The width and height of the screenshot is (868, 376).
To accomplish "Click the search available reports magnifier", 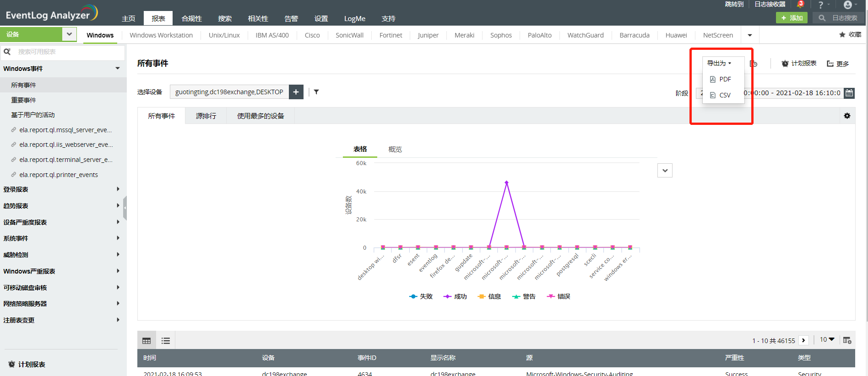I will [7, 52].
